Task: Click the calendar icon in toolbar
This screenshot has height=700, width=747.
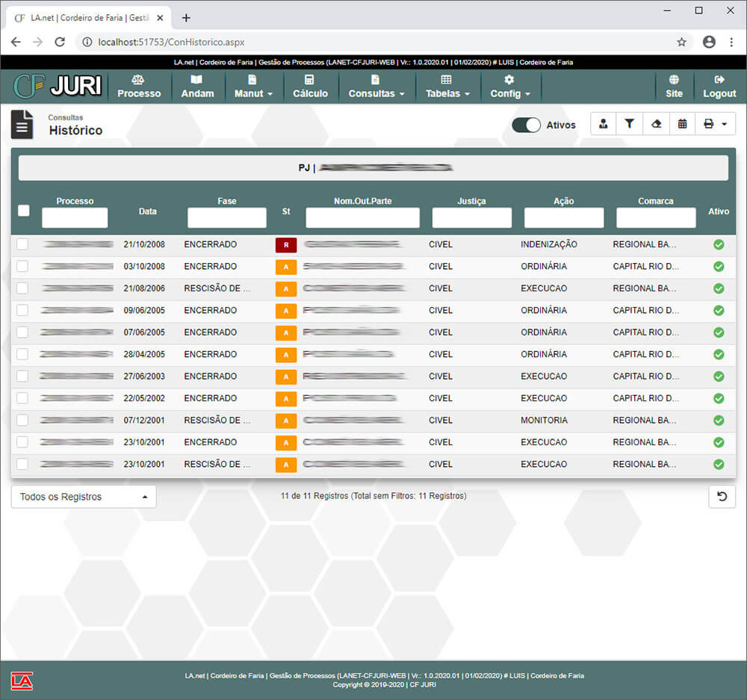Action: point(682,124)
